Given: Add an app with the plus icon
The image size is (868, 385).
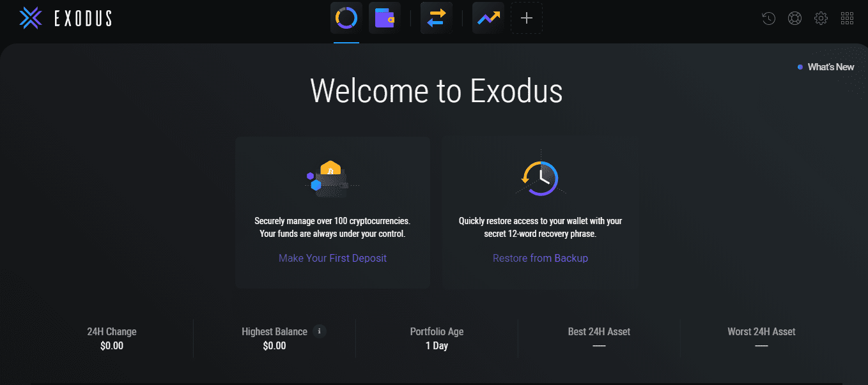Looking at the screenshot, I should [527, 18].
